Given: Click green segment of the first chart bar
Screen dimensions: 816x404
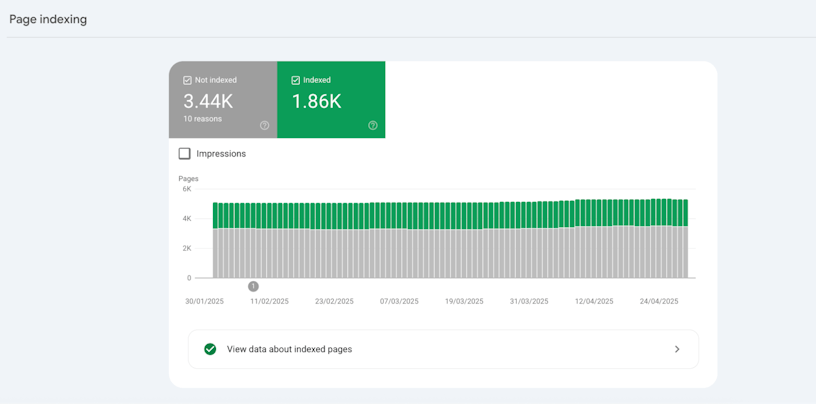Looking at the screenshot, I should [x=215, y=215].
